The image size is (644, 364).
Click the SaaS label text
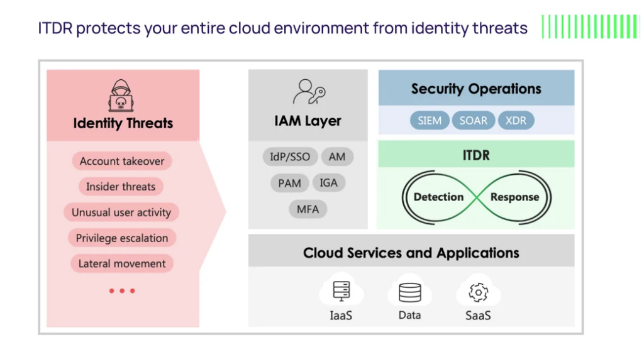(x=478, y=315)
